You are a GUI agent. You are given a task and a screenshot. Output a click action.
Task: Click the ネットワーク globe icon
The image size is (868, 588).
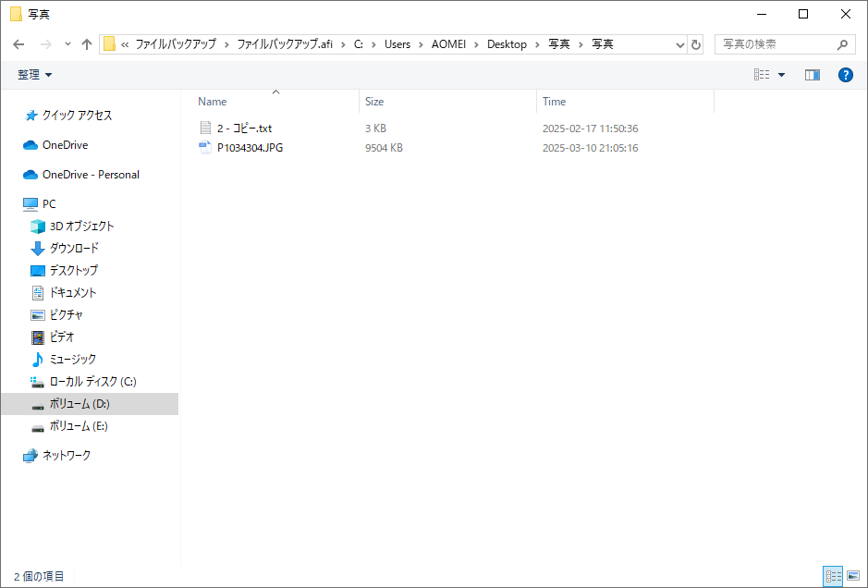click(31, 456)
